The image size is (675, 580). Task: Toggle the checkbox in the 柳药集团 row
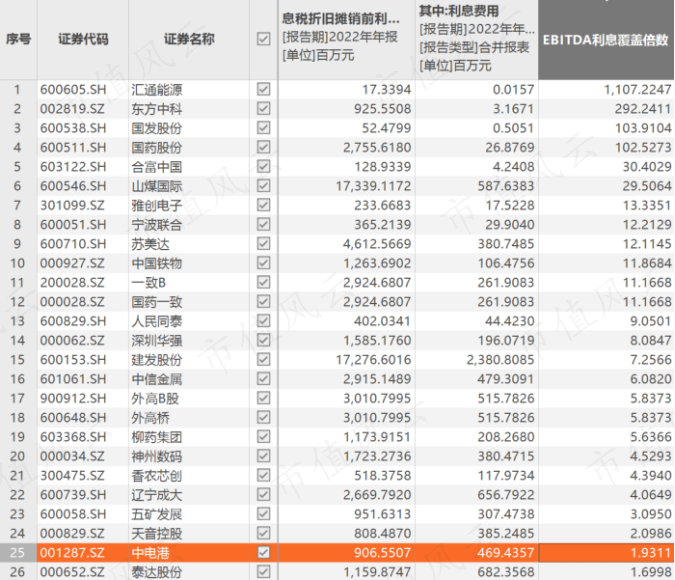click(x=263, y=437)
